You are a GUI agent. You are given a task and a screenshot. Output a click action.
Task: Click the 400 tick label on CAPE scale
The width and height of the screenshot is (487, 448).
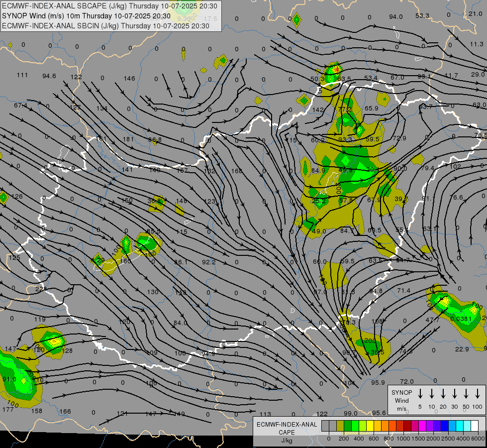pos(359,439)
